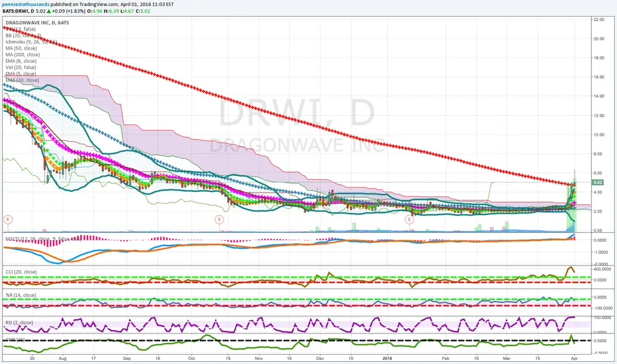617x364 pixels.
Task: Click the 10.00 price axis label
Action: click(x=599, y=134)
